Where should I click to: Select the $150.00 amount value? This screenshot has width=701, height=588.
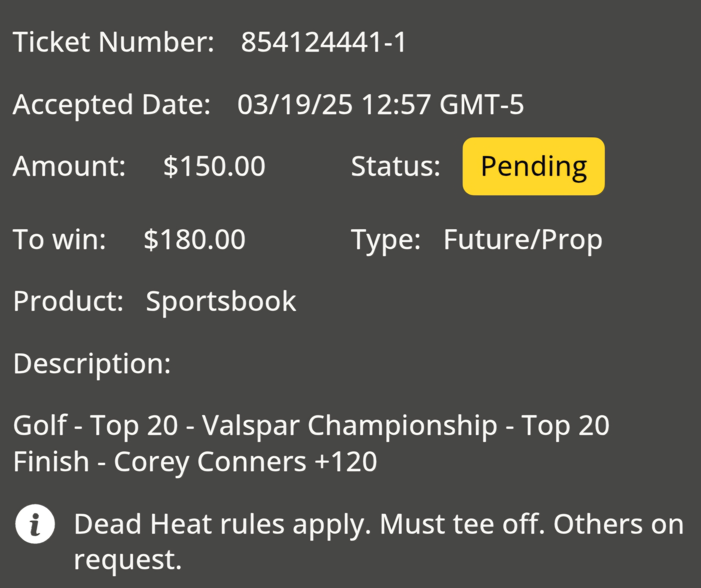(214, 166)
